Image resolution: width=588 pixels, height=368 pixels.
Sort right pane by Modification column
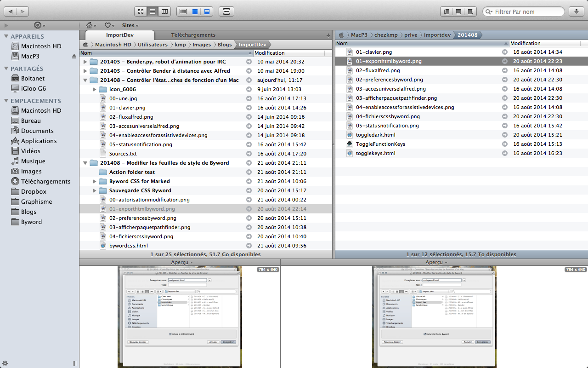click(525, 43)
